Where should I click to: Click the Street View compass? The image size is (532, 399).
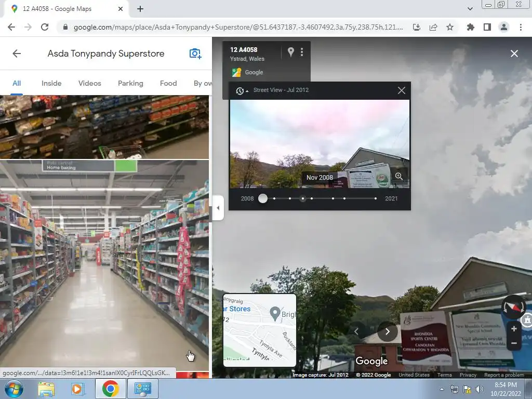(x=513, y=307)
